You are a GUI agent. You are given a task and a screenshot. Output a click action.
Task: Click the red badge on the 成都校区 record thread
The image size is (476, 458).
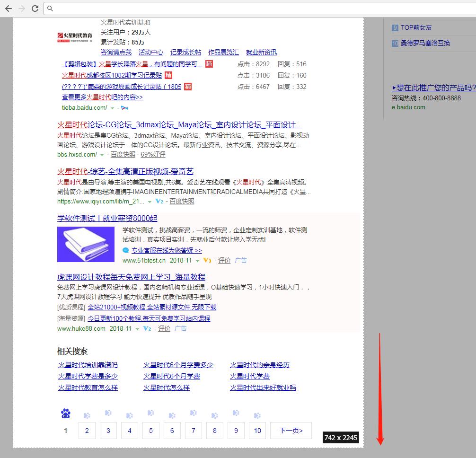click(x=168, y=75)
